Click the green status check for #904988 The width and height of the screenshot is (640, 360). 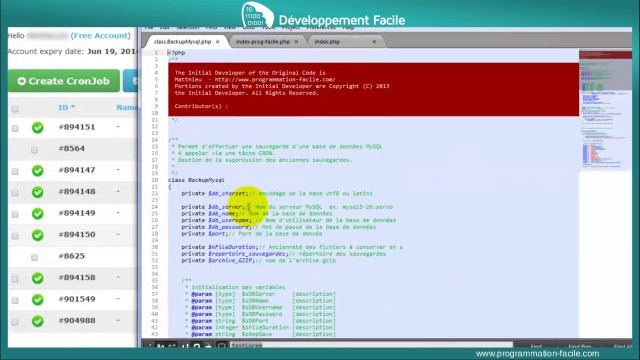pos(38,321)
